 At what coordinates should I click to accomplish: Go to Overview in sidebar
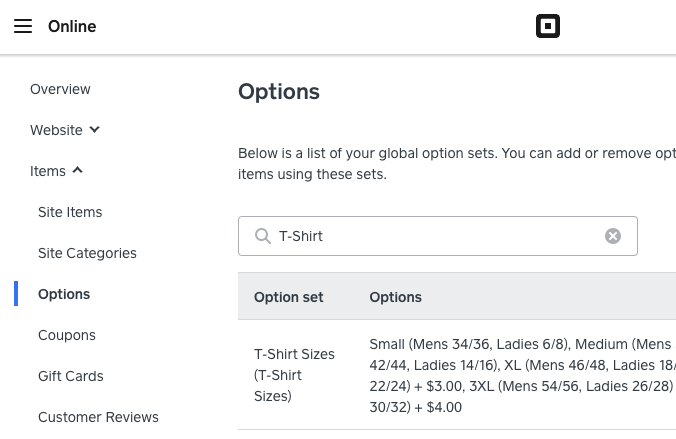pos(60,89)
